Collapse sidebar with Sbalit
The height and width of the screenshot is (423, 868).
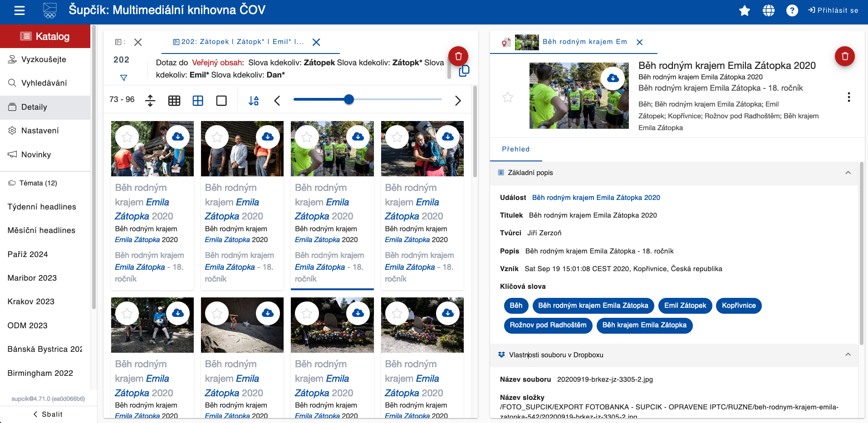(48, 414)
